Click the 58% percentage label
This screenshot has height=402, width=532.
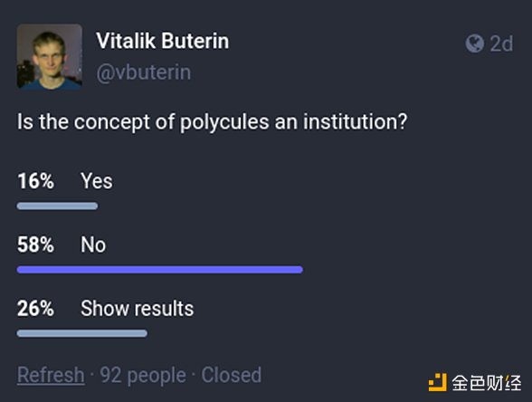coord(35,244)
